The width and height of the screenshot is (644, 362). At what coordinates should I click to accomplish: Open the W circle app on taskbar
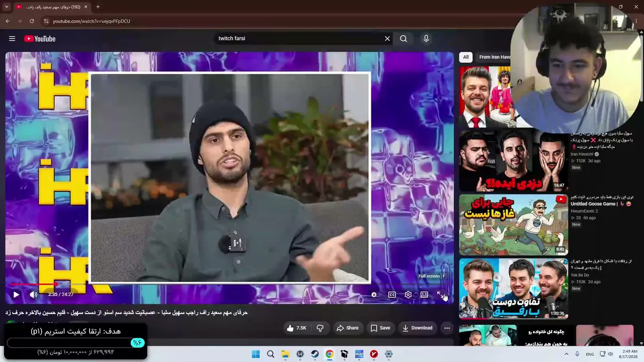point(300,354)
